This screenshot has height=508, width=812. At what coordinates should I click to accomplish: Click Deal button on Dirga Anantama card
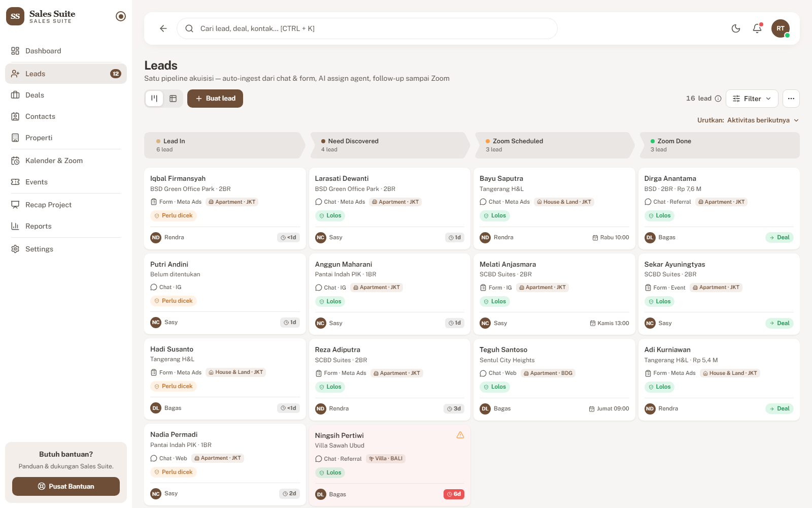pos(780,237)
